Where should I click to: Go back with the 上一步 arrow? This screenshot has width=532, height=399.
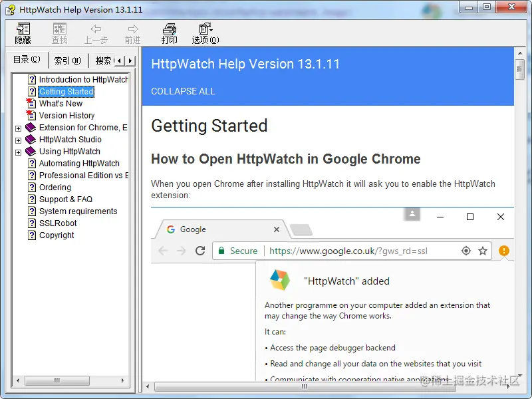(x=96, y=34)
